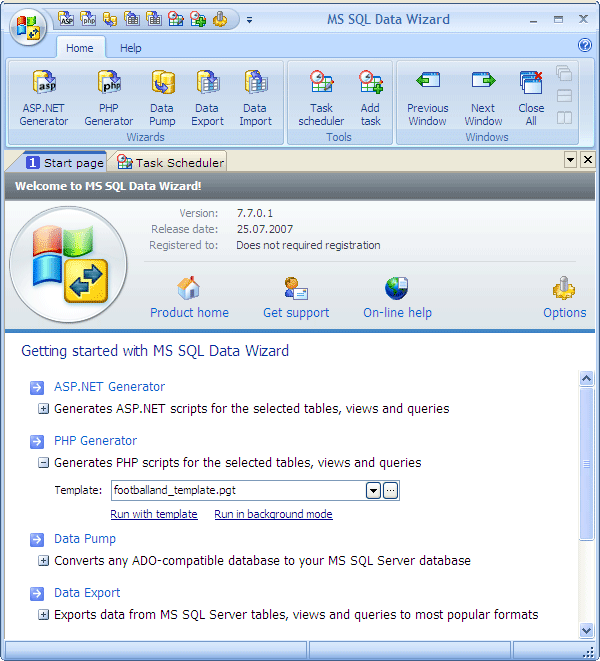Open Task scheduler from Tools group

(x=321, y=99)
